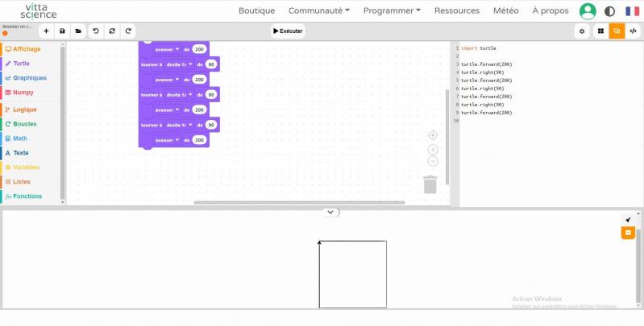Viewport: 644px width, 326px height.
Task: Select the Boucles block category
Action: 24,124
